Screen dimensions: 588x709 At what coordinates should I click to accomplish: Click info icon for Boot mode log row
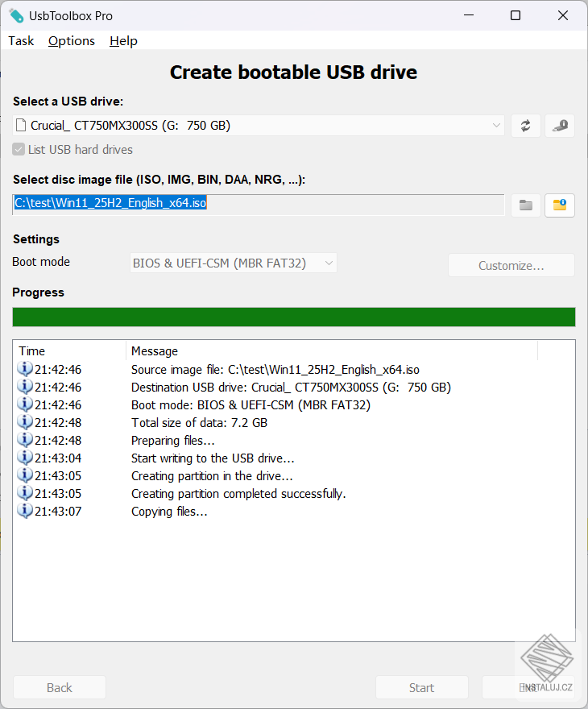point(25,404)
